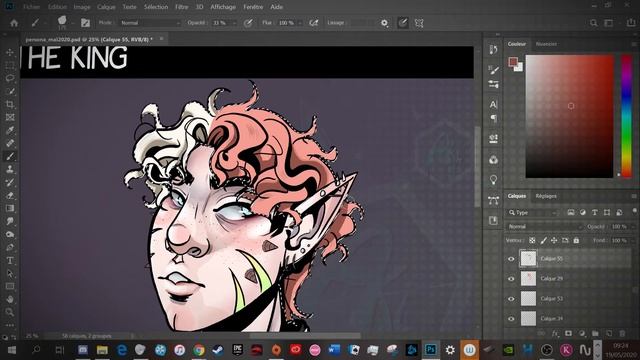Screen dimensions: 640x360
Task: Toggle lock image pixels brush icon
Action: [x=543, y=240]
